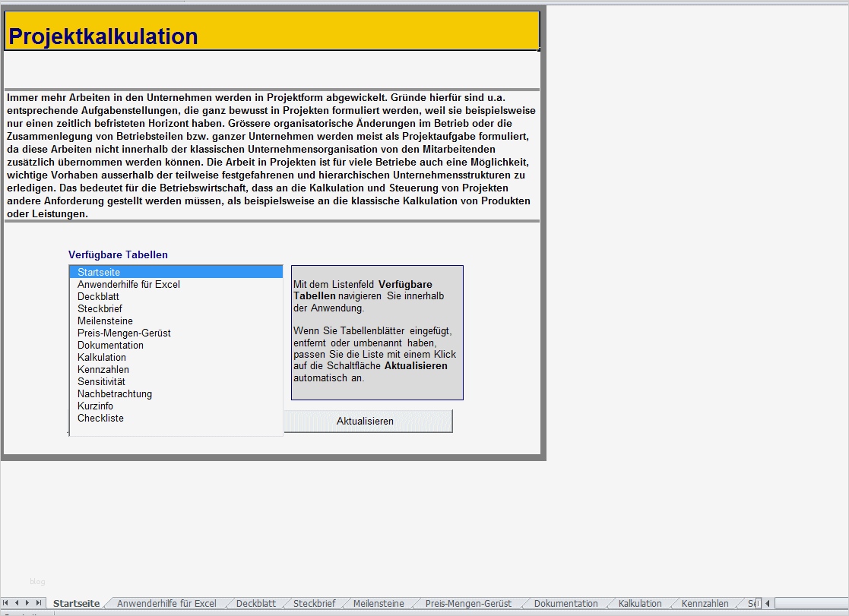Open the Anwenderhilfe für Excel tab
Viewport: 849px width, 616px height.
coord(166,603)
